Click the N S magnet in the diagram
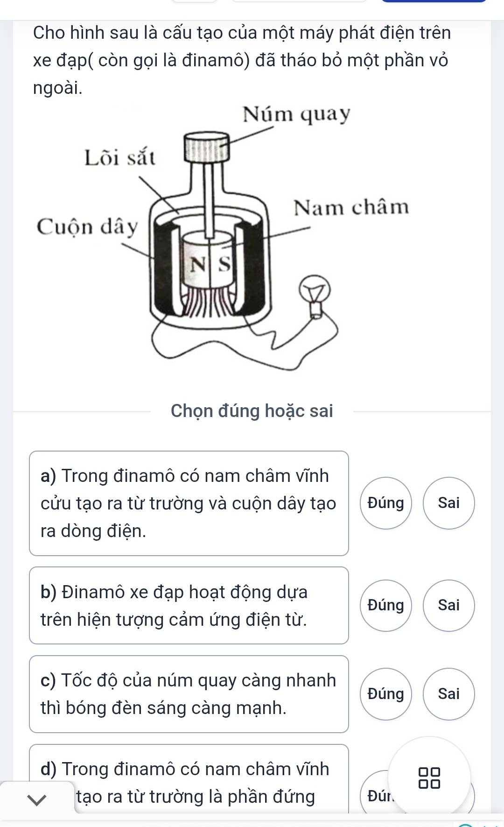 tap(211, 264)
